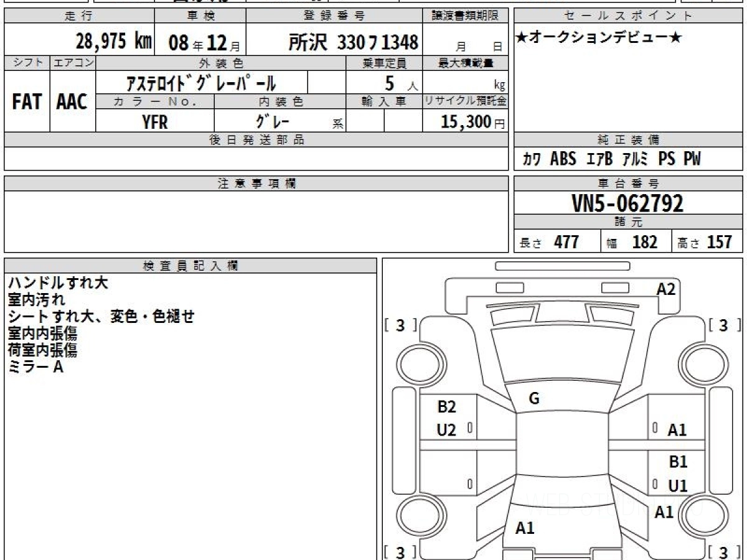Click the G mark on the windshield
This screenshot has width=747, height=560.
tap(534, 399)
